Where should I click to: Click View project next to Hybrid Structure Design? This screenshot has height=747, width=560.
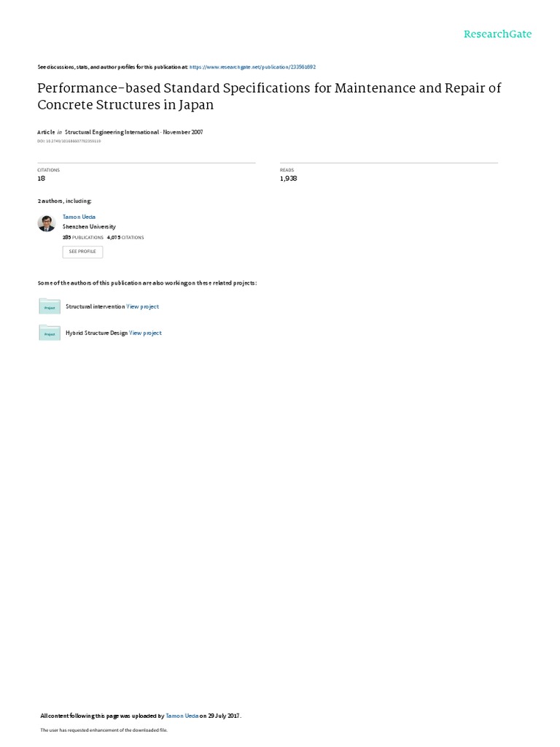pos(145,333)
